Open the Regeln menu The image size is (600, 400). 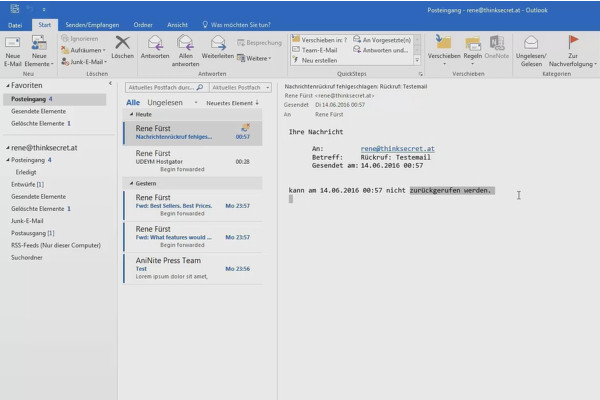pyautogui.click(x=473, y=50)
